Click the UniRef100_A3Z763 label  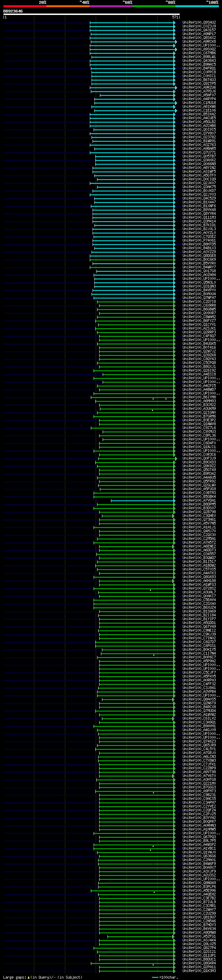click(199, 145)
